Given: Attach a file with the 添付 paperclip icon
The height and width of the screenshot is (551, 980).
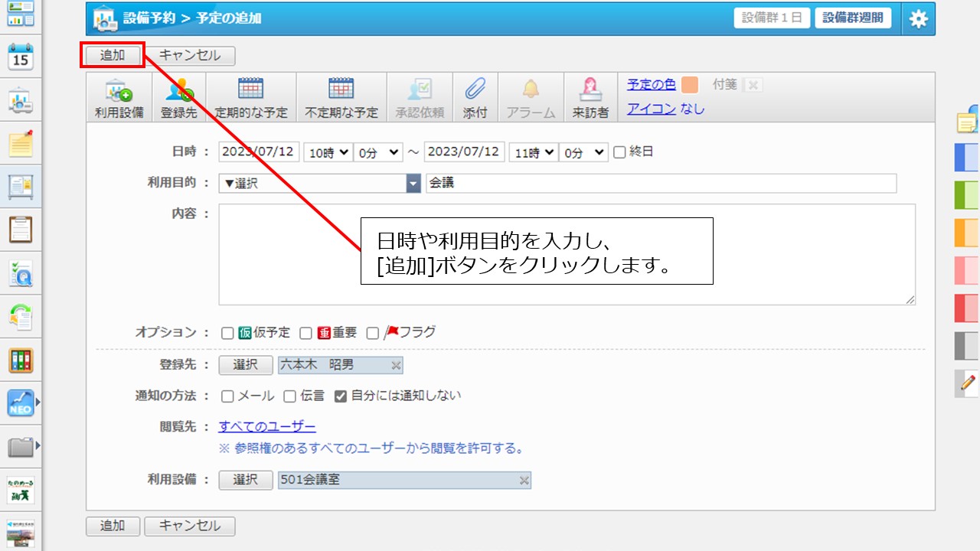Looking at the screenshot, I should click(475, 97).
